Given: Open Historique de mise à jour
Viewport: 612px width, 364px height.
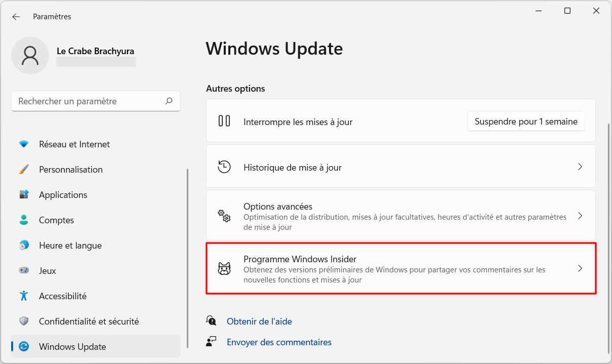Looking at the screenshot, I should pyautogui.click(x=401, y=167).
